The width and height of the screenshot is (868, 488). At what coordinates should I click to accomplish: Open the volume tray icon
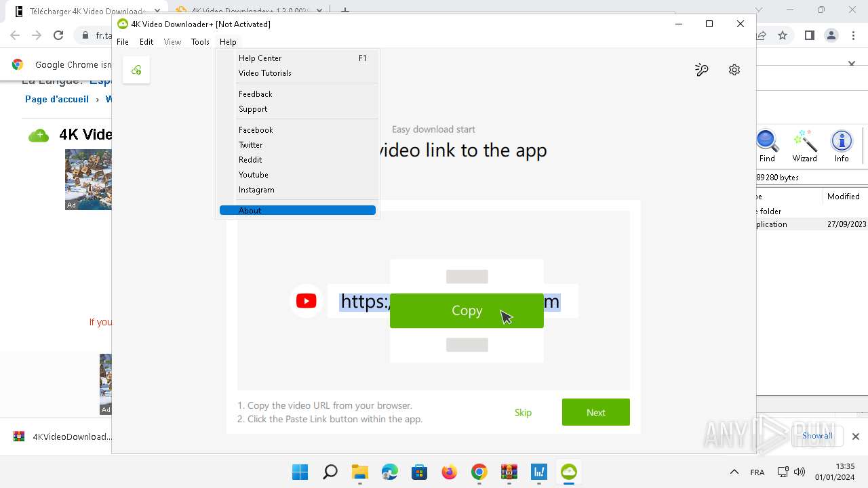coord(800,472)
